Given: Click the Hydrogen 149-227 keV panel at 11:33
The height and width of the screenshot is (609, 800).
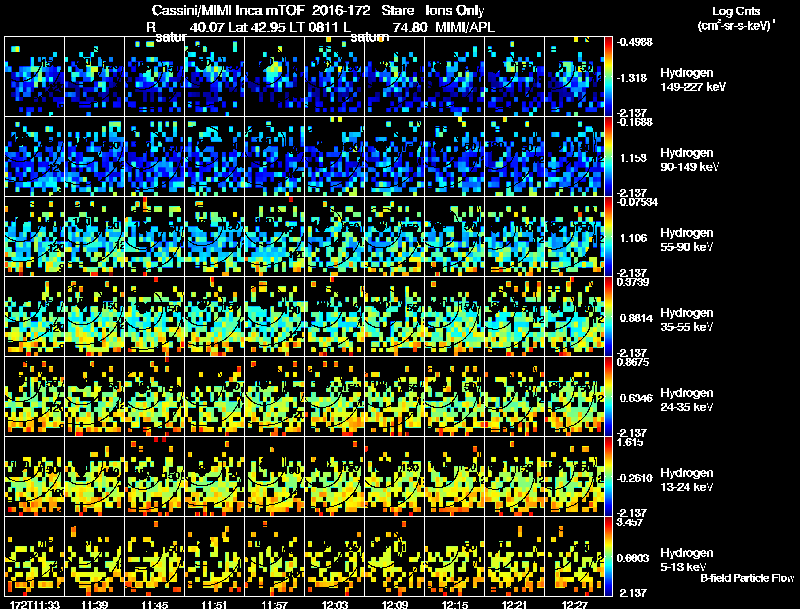Looking at the screenshot, I should [x=35, y=77].
